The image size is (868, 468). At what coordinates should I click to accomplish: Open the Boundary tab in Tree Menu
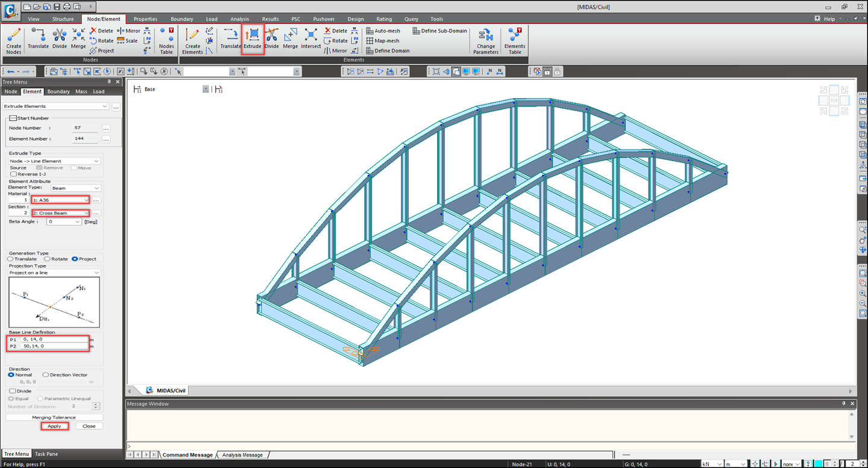coord(58,92)
